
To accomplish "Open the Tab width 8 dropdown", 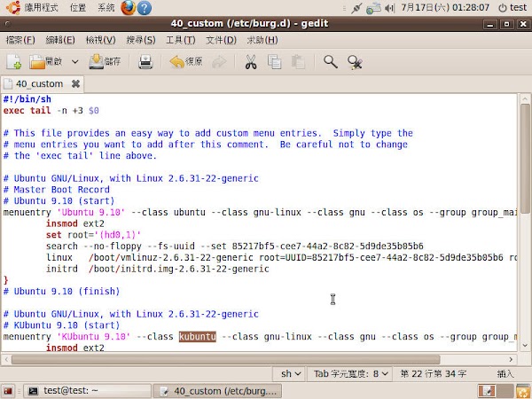I will 350,374.
